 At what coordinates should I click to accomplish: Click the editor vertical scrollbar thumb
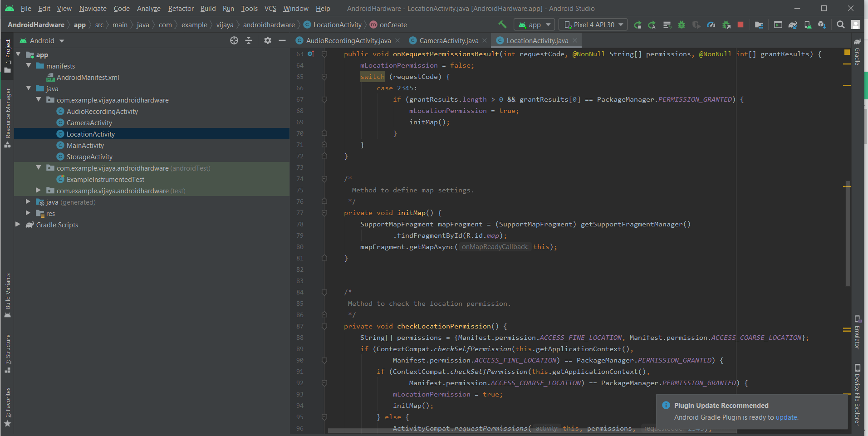click(x=848, y=234)
